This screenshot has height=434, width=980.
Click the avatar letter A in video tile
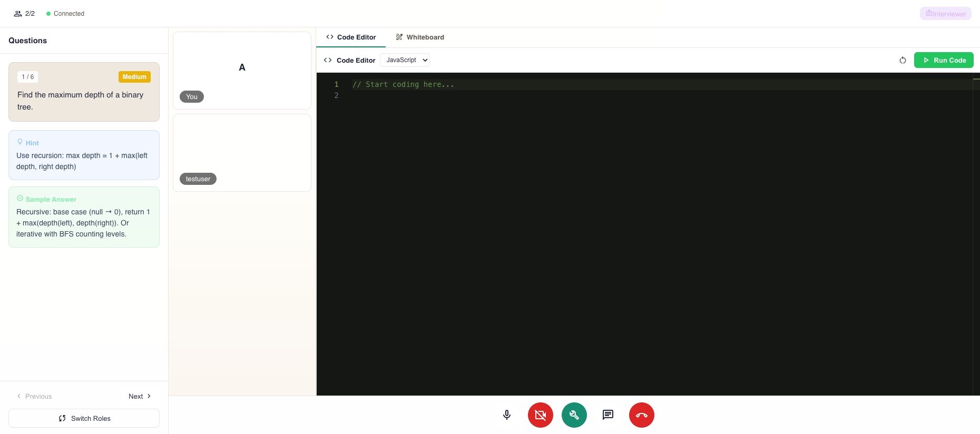coord(242,67)
